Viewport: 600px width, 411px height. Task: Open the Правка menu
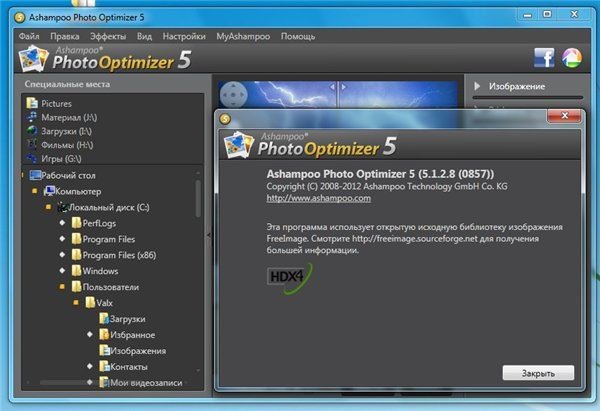click(65, 36)
